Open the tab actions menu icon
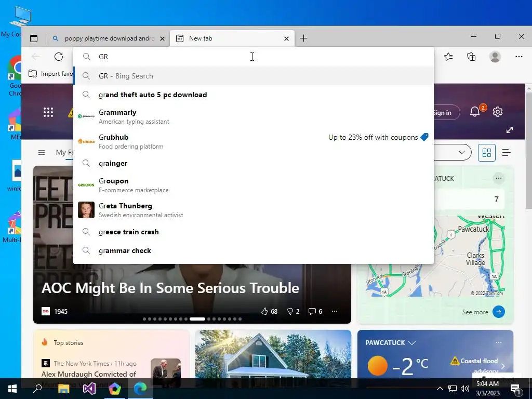Image resolution: width=532 pixels, height=399 pixels. 34,38
